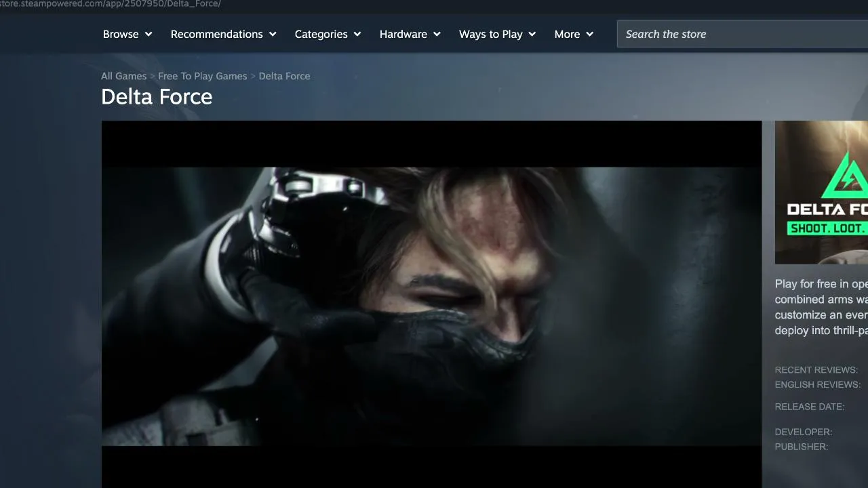The image size is (868, 488).
Task: Expand the Recommendations menu
Action: click(224, 34)
